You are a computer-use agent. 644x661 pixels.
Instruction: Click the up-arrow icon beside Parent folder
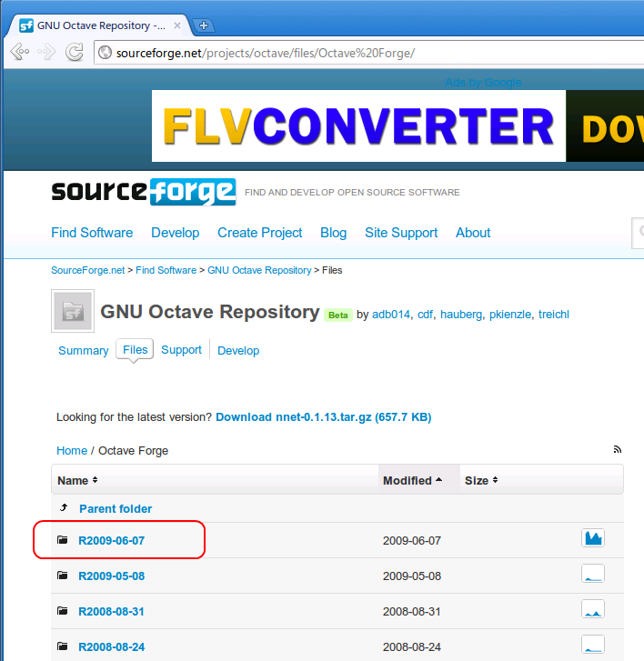tap(64, 507)
